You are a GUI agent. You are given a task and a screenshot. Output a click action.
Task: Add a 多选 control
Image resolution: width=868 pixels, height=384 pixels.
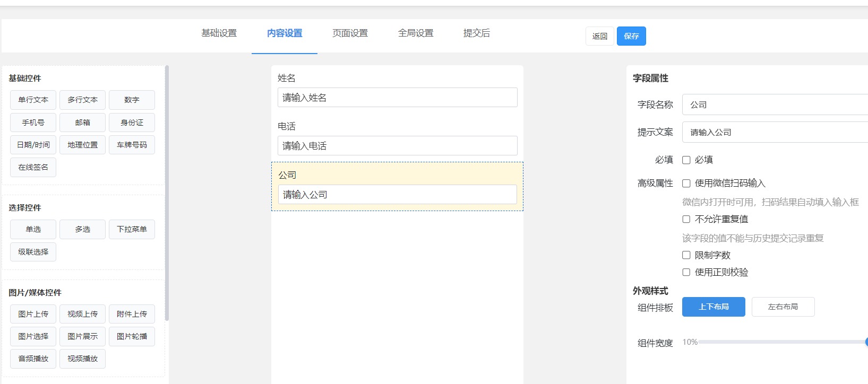click(82, 229)
